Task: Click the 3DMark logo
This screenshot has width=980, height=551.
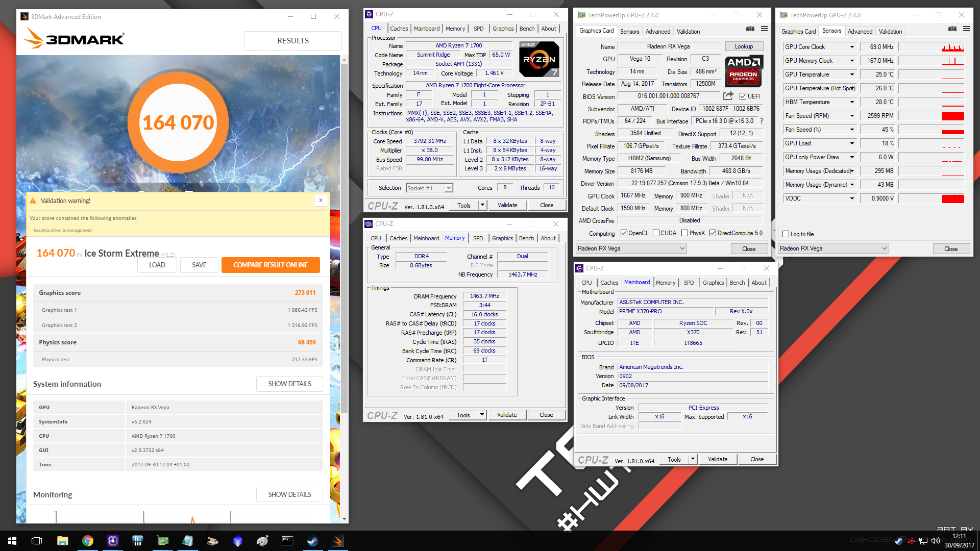Action: 74,39
